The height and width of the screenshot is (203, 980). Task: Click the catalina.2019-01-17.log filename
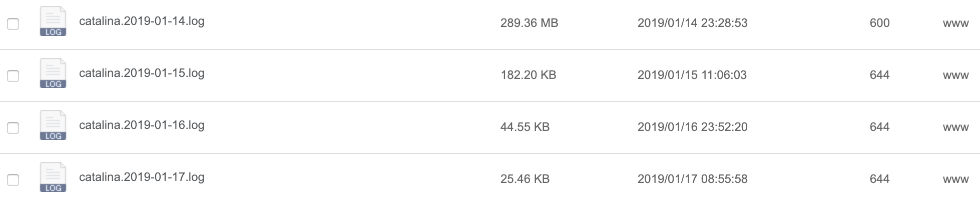(x=142, y=177)
